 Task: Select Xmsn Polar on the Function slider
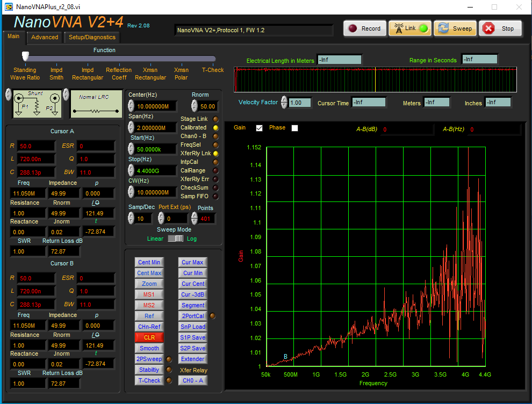coord(181,74)
